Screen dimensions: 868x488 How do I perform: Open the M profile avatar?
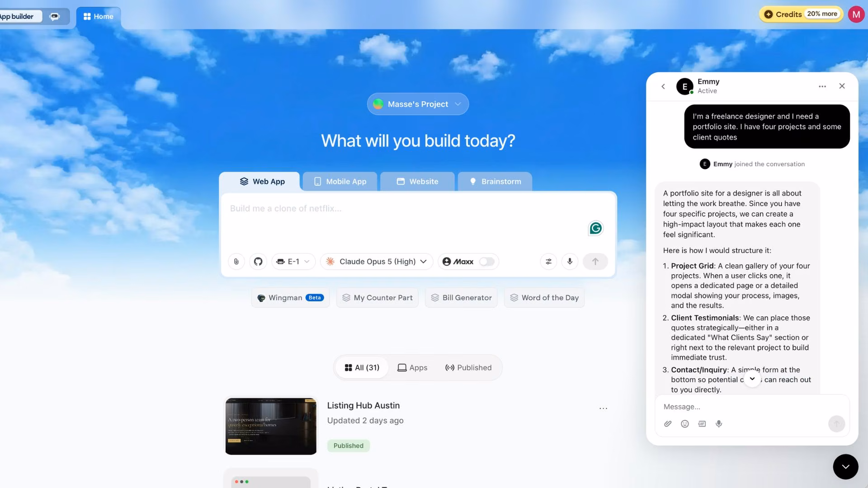coord(856,14)
